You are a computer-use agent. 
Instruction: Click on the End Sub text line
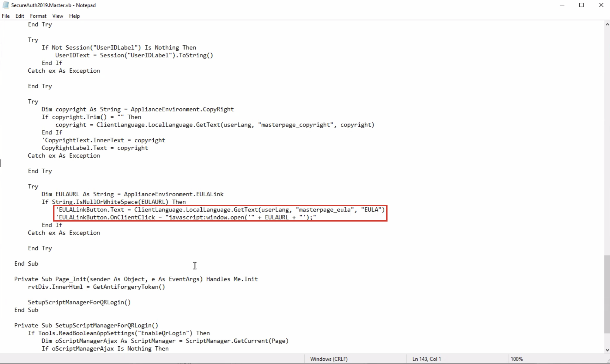pos(26,264)
